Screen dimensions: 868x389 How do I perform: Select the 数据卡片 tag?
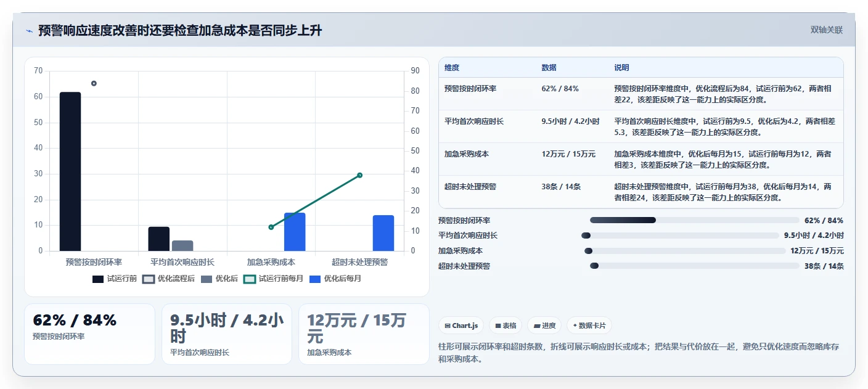(x=589, y=326)
